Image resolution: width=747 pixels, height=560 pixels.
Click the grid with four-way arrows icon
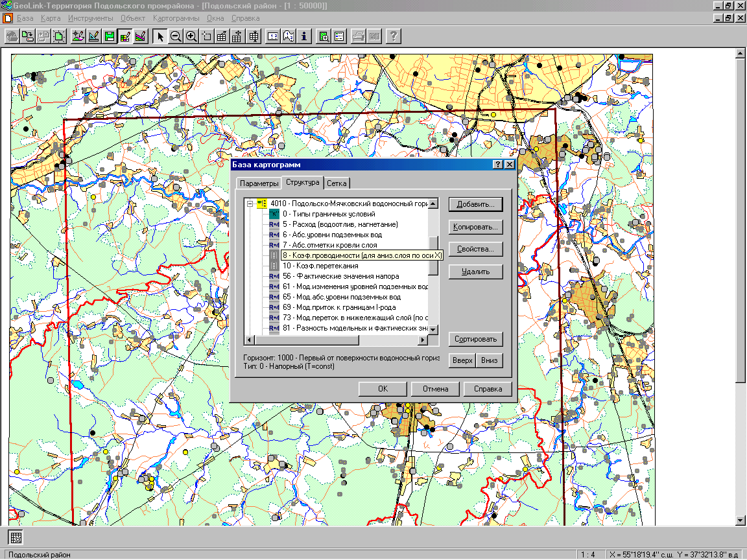(237, 36)
